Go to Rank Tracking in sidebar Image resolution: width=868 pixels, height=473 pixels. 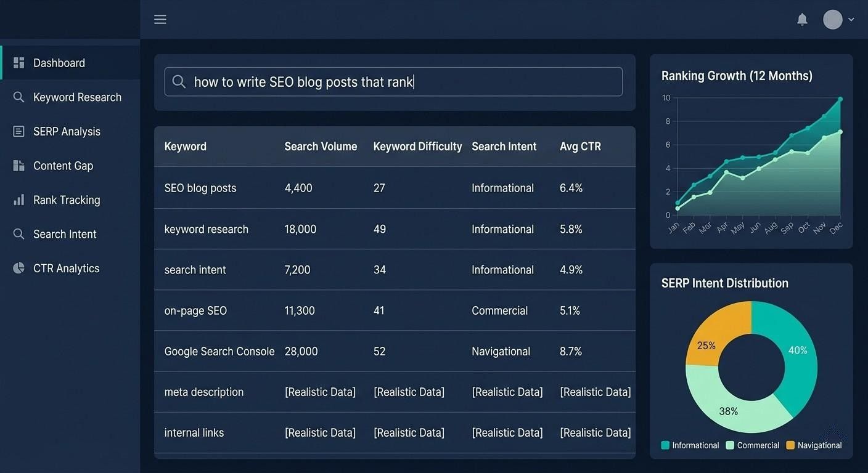click(x=70, y=200)
